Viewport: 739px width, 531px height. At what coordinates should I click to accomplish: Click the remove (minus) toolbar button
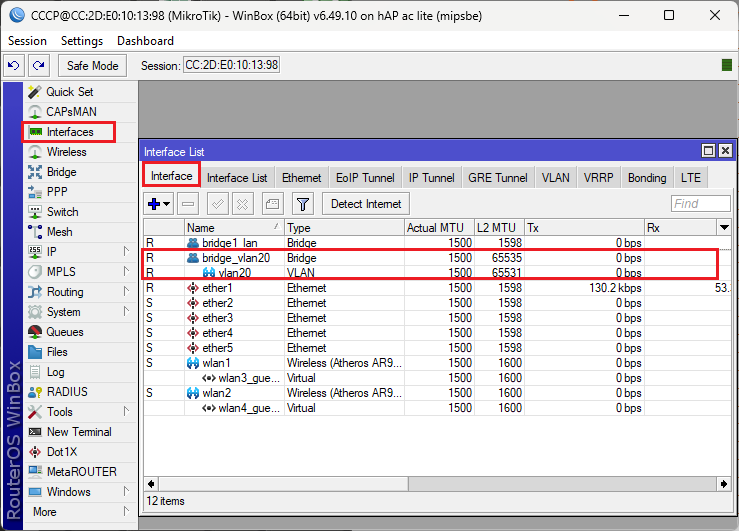pos(188,204)
